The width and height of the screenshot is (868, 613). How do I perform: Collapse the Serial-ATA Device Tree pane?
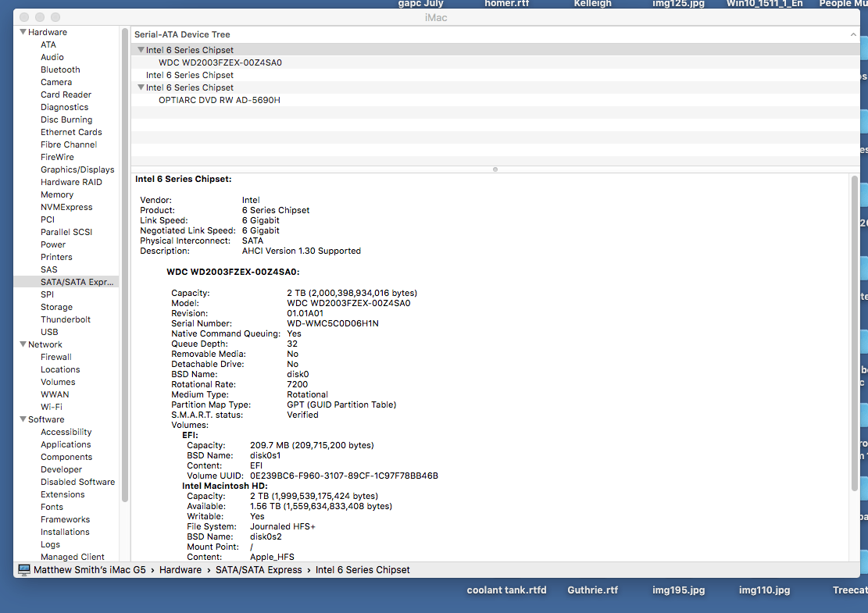pyautogui.click(x=854, y=34)
